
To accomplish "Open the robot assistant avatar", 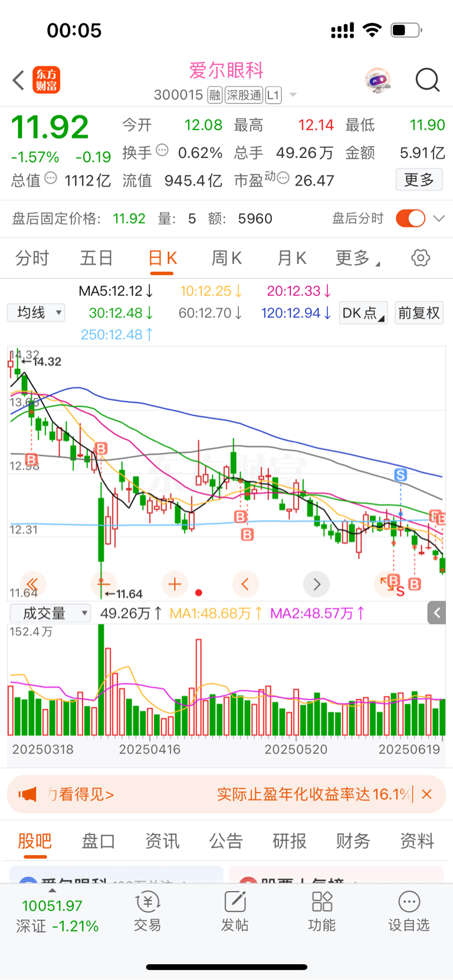I will click(377, 80).
